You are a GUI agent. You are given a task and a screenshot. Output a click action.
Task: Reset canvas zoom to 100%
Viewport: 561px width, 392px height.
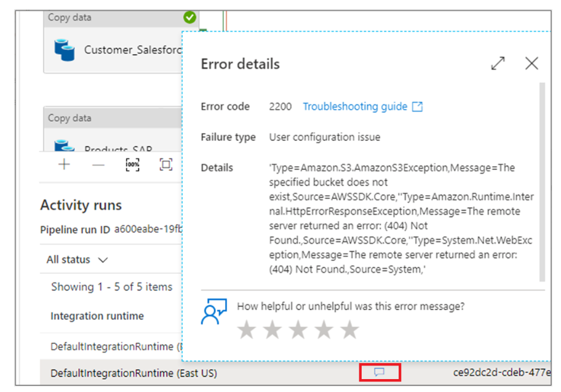coord(132,164)
